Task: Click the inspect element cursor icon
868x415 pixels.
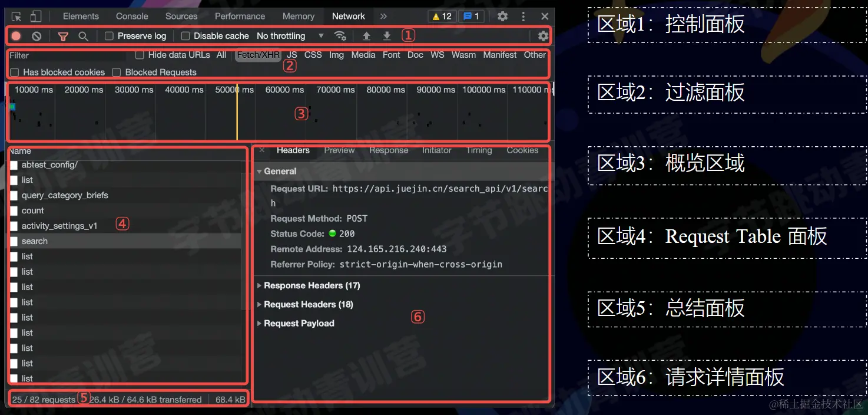Action: tap(16, 17)
